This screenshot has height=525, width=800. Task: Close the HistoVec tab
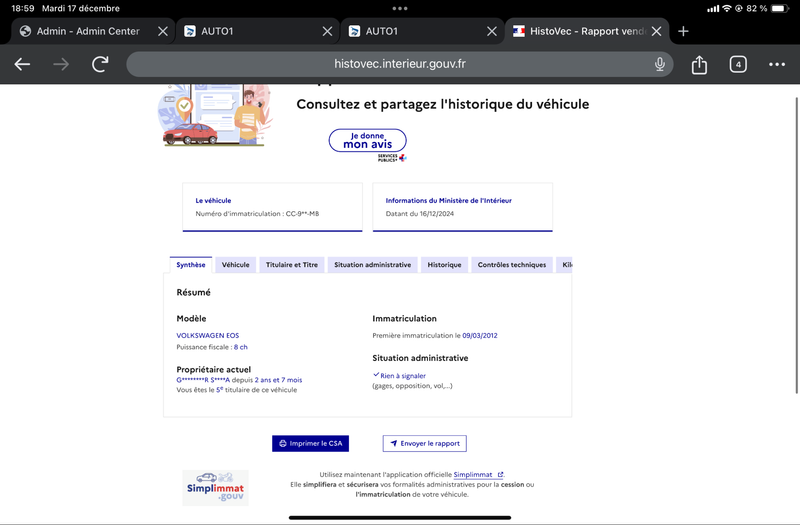pyautogui.click(x=657, y=31)
